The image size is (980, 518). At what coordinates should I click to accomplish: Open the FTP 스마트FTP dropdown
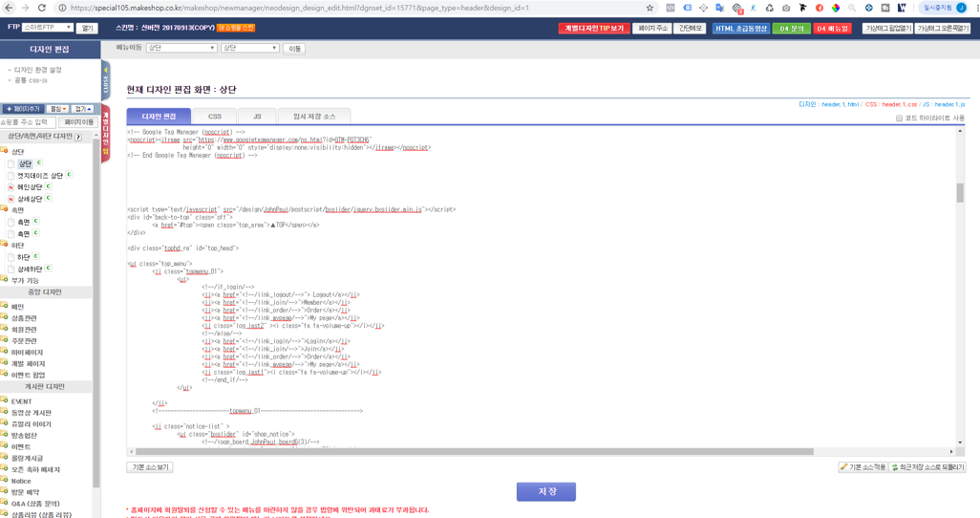click(48, 28)
